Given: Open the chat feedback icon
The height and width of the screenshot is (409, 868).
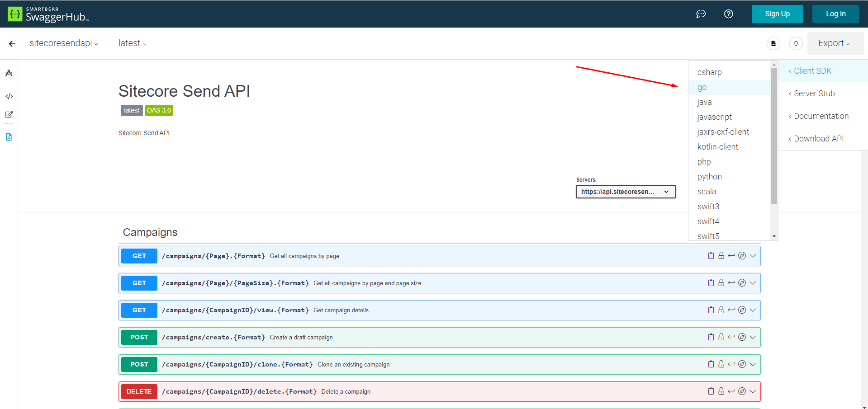Looking at the screenshot, I should pyautogui.click(x=701, y=14).
